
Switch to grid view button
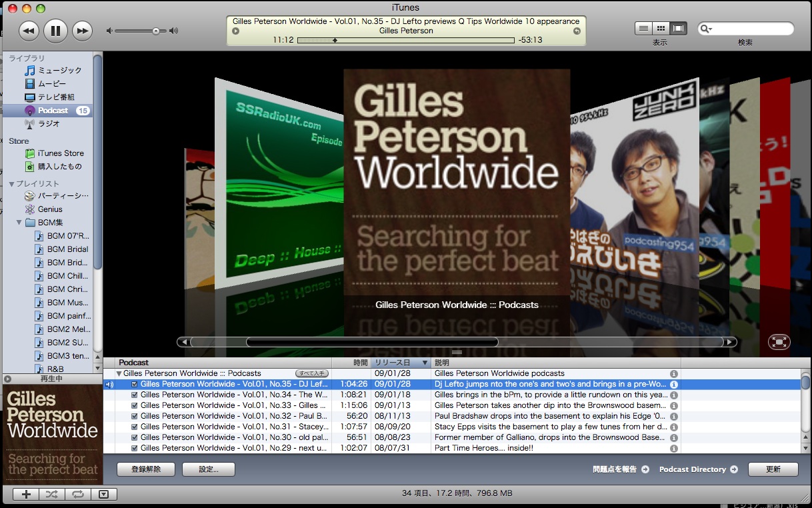point(661,28)
